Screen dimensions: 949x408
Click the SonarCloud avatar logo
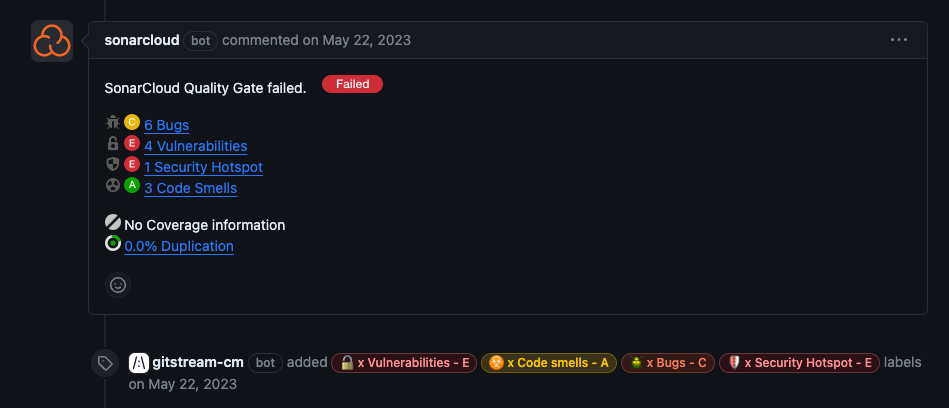(x=51, y=41)
